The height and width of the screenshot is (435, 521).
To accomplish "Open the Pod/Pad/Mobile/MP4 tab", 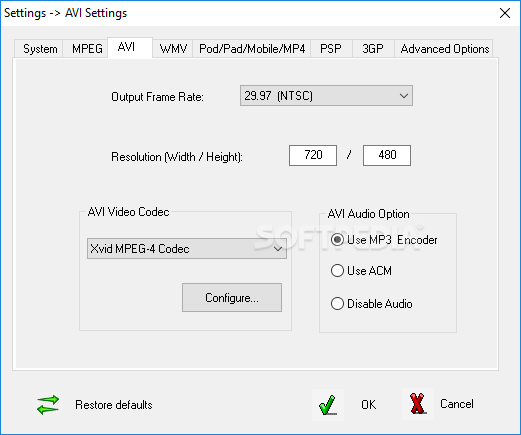I will click(252, 49).
